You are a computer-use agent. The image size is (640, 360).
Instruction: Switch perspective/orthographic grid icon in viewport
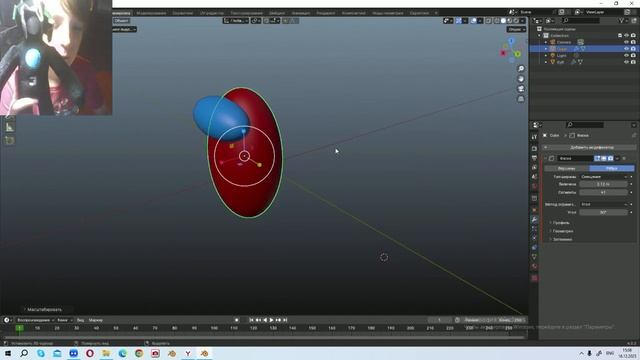pos(521,99)
